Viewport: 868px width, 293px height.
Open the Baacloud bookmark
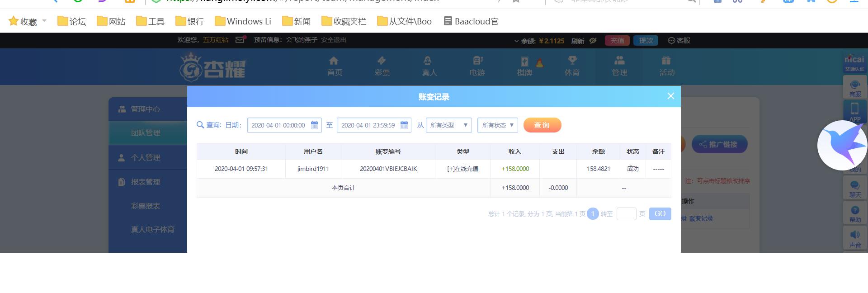tap(471, 21)
